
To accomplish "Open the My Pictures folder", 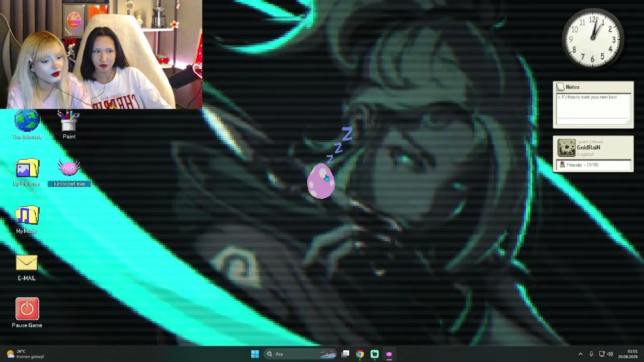I will (x=27, y=172).
